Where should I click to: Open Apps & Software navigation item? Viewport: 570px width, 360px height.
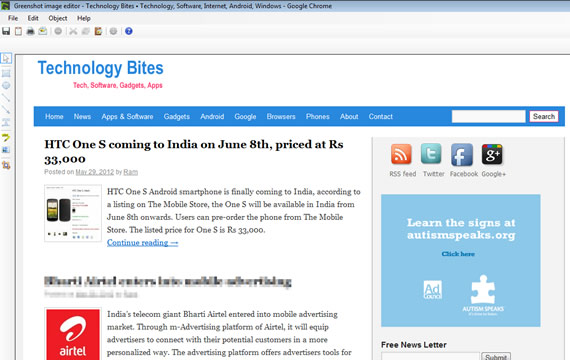click(127, 116)
